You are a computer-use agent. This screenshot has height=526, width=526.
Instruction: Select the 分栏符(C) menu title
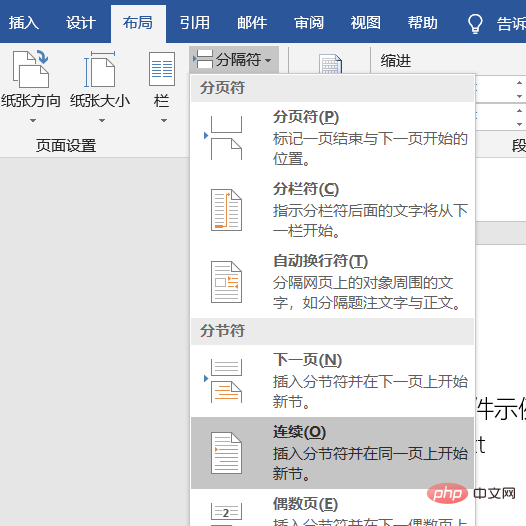[x=306, y=189]
